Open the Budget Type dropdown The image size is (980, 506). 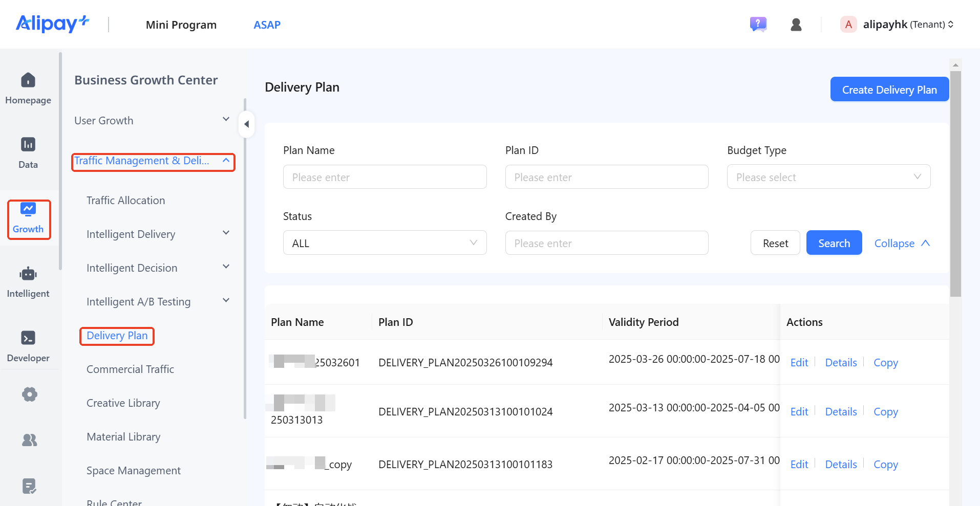click(828, 177)
